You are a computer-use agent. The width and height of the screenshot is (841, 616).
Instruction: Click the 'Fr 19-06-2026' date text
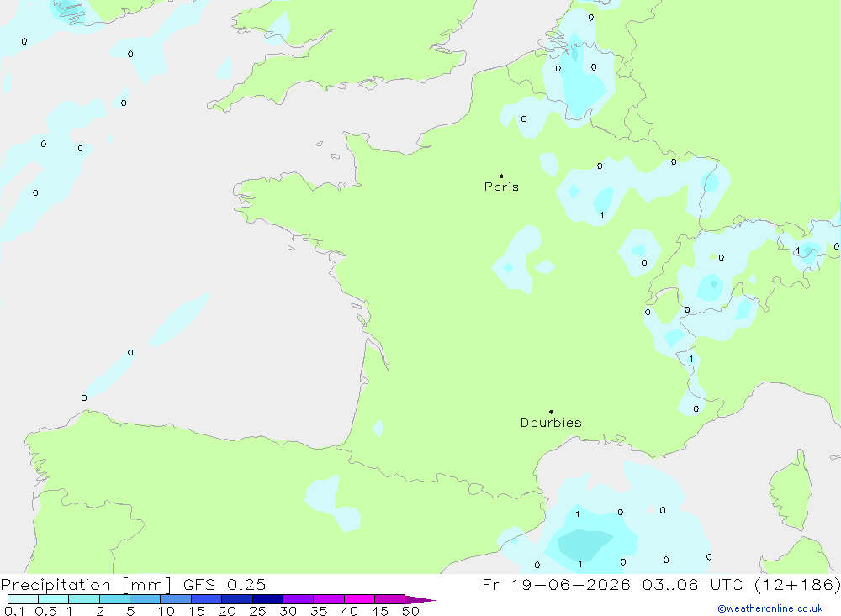click(556, 585)
